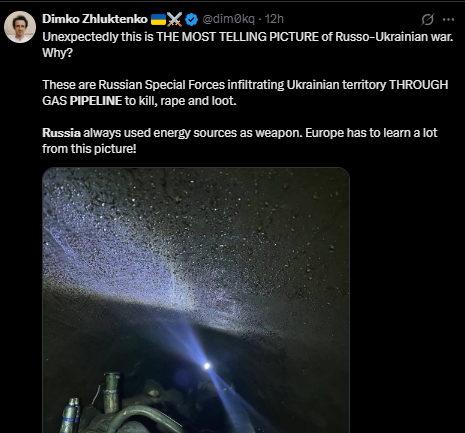Viewport: 465px width, 433px height.
Task: Click the crossed swords emoji
Action: click(x=174, y=19)
